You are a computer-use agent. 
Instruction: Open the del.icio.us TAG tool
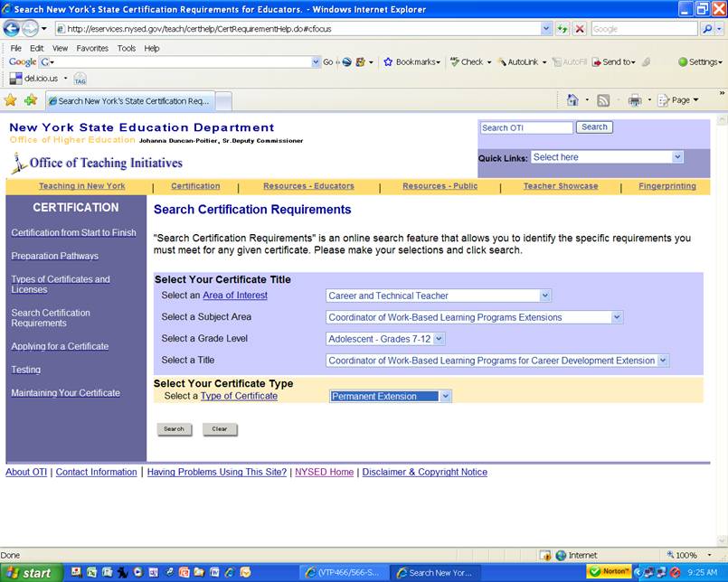tap(81, 80)
